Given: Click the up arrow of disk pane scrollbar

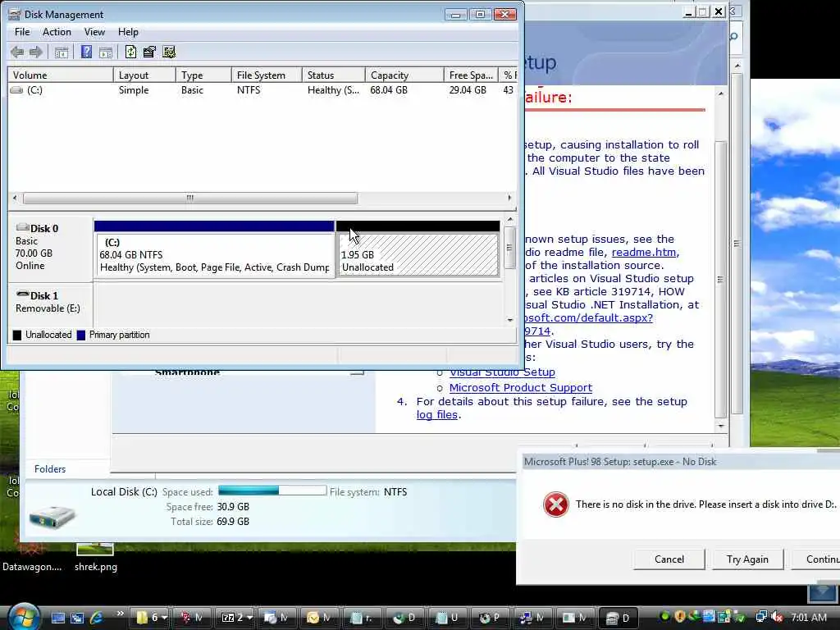Looking at the screenshot, I should click(x=510, y=220).
